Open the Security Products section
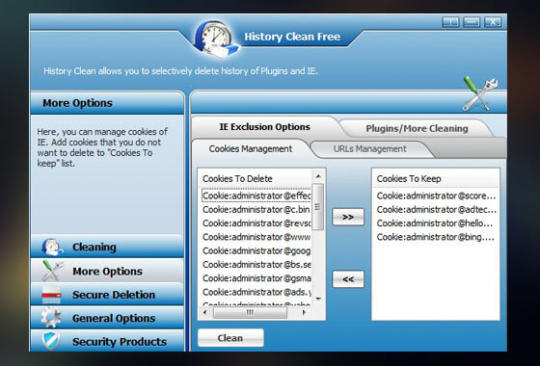Screen dimensions: 540x366 pos(107,341)
